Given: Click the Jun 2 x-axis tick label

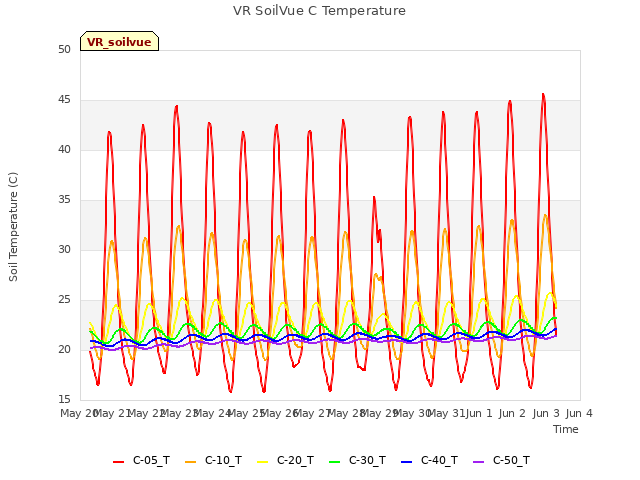Looking at the screenshot, I should click(512, 413).
